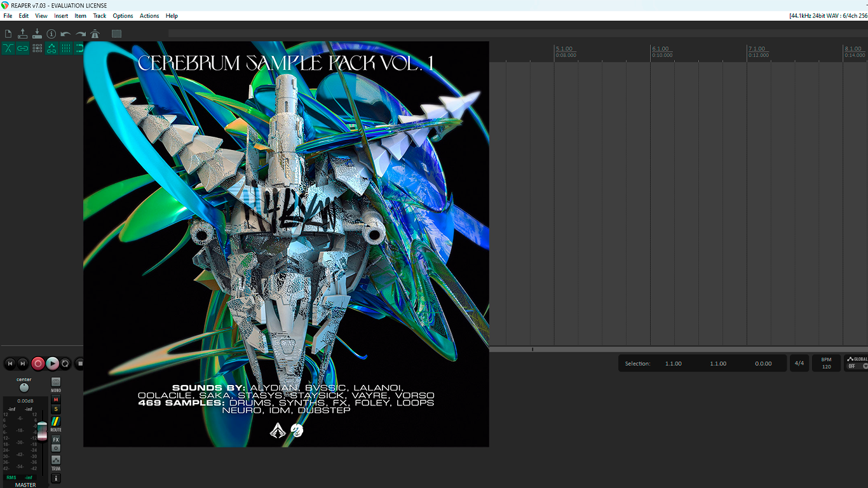Go to project start transport button
Viewport: 868px width, 488px height.
pos(10,363)
